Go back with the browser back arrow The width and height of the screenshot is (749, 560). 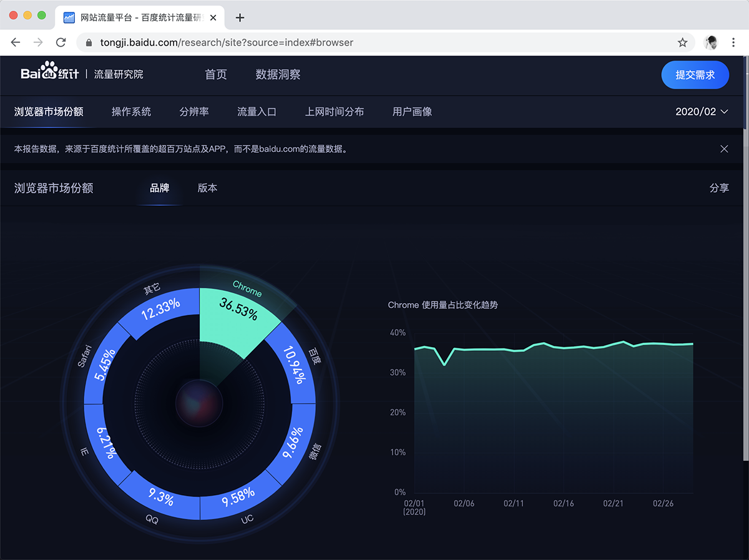tap(16, 42)
